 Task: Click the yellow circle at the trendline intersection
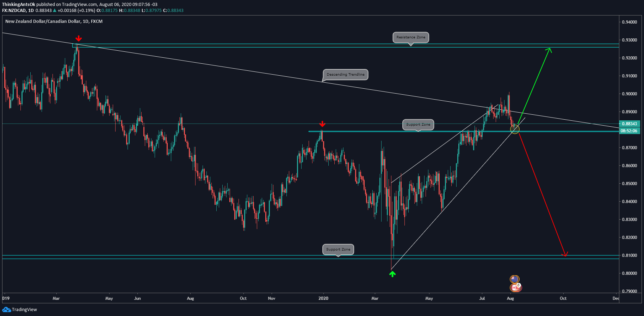(515, 129)
